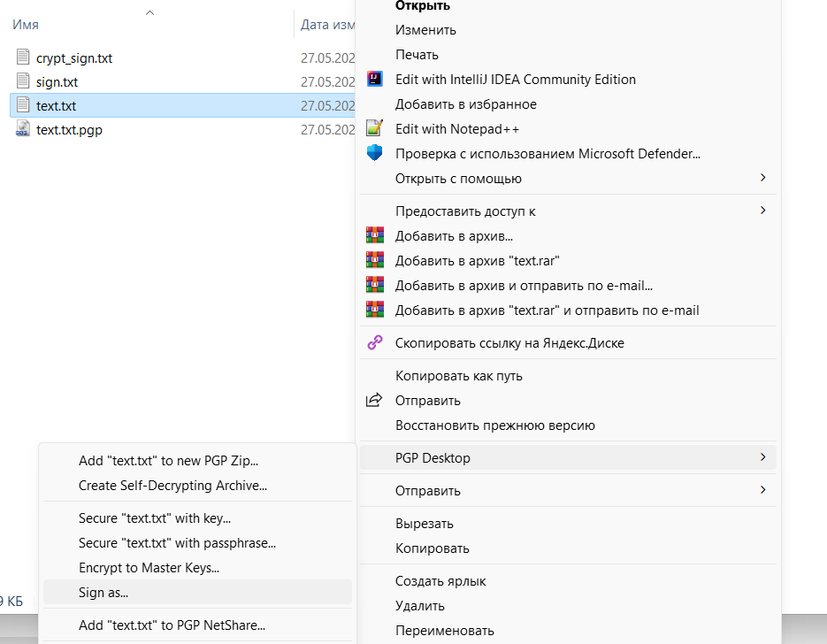The width and height of the screenshot is (827, 644).
Task: Select 'Проверка с использованием Microsoft Defender...'
Action: coord(568,154)
